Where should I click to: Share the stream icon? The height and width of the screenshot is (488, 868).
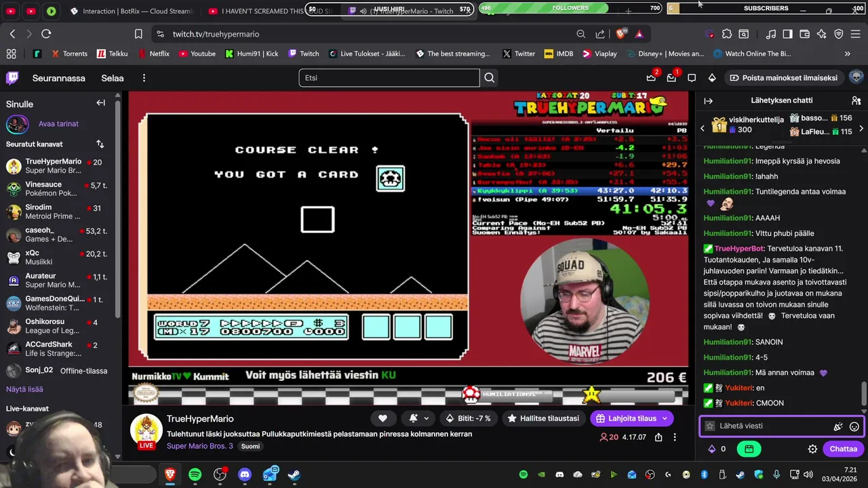(658, 437)
